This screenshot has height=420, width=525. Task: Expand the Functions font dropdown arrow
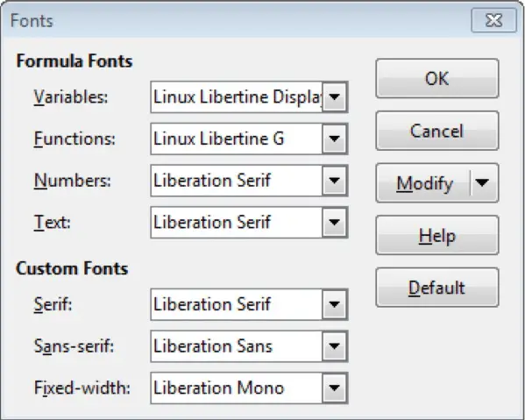[x=334, y=139]
